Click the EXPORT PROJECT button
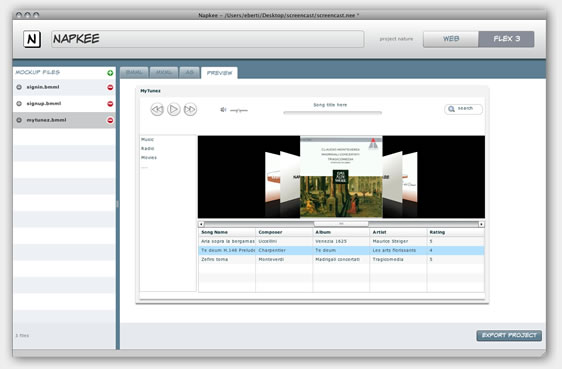Viewport: 562px width, 369px height. 509,335
